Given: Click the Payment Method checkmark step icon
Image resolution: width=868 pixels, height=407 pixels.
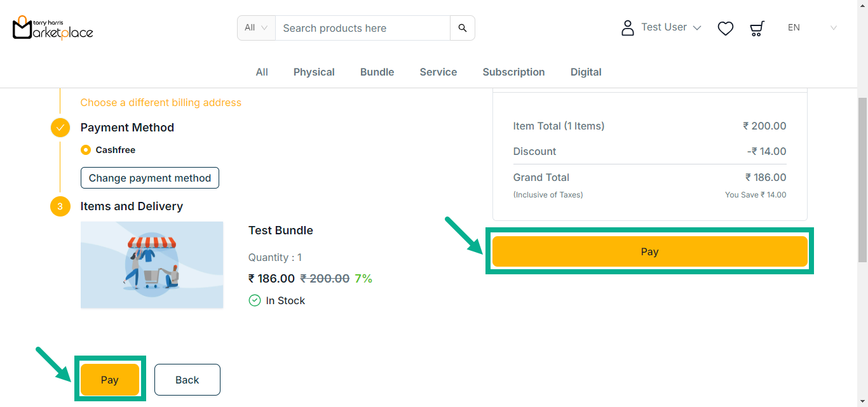Looking at the screenshot, I should point(60,128).
